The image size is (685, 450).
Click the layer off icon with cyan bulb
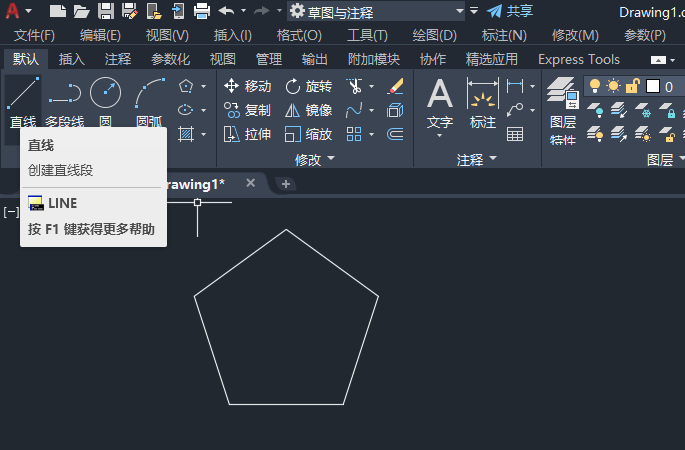(595, 110)
